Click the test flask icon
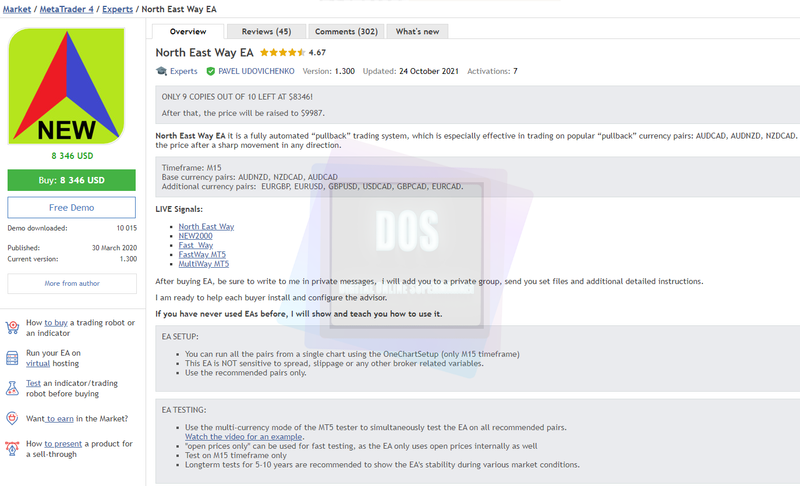This screenshot has width=800, height=486. point(12,388)
